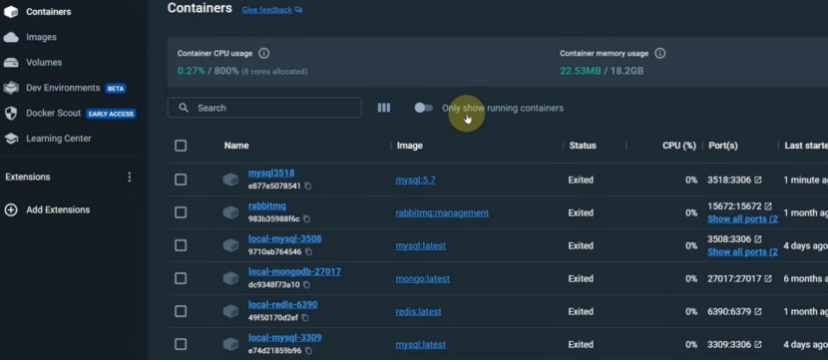Open the Volumes menu item
The width and height of the screenshot is (828, 362).
click(44, 62)
